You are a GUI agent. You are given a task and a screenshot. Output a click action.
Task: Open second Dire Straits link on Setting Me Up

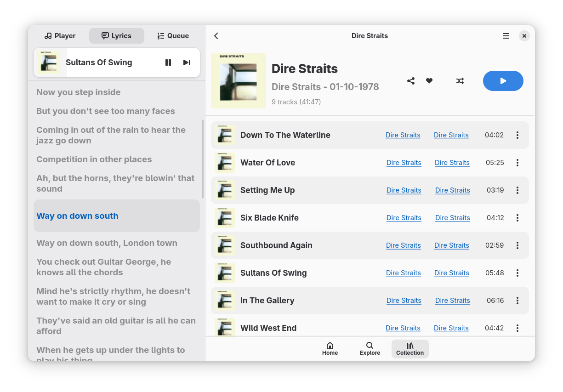point(453,190)
